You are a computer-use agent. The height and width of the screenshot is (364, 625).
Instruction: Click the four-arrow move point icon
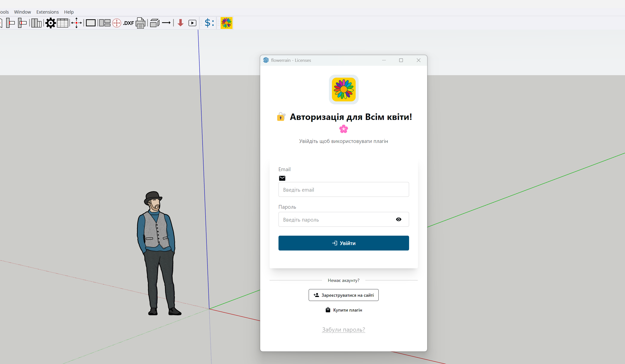tap(76, 23)
